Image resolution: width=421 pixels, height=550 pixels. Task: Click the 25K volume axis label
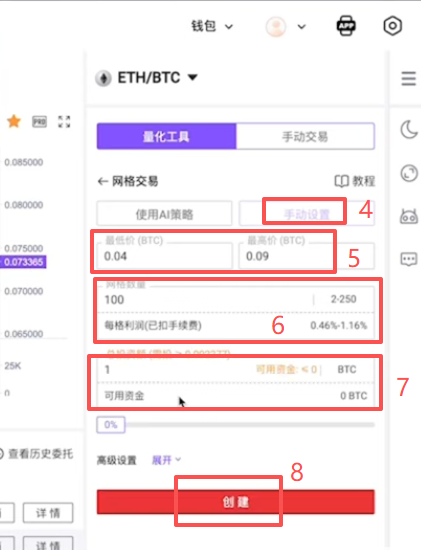(13, 366)
